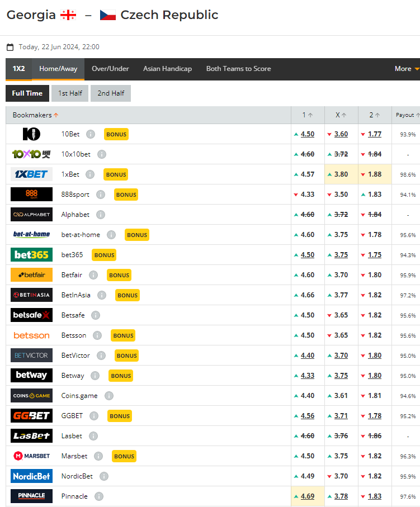The height and width of the screenshot is (507, 420).
Task: Click info icon beside Betsson
Action: (97, 335)
